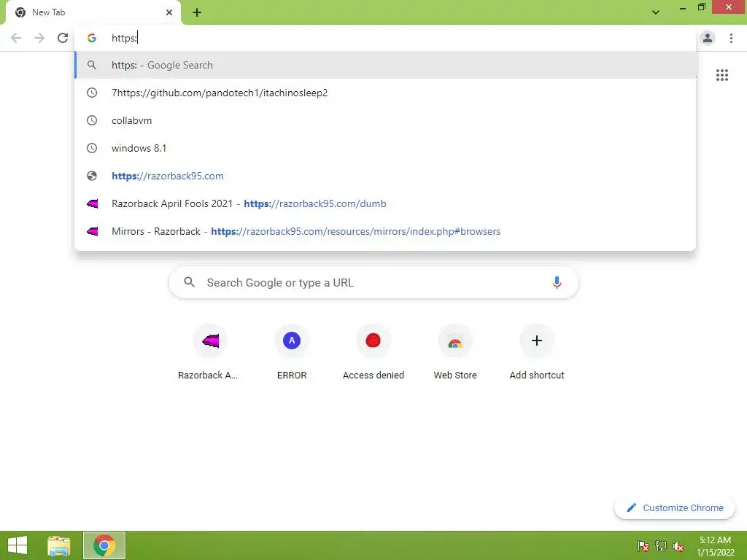Image resolution: width=747 pixels, height=560 pixels.
Task: Click the 'Search Google or type a URL' box
Action: 373,283
